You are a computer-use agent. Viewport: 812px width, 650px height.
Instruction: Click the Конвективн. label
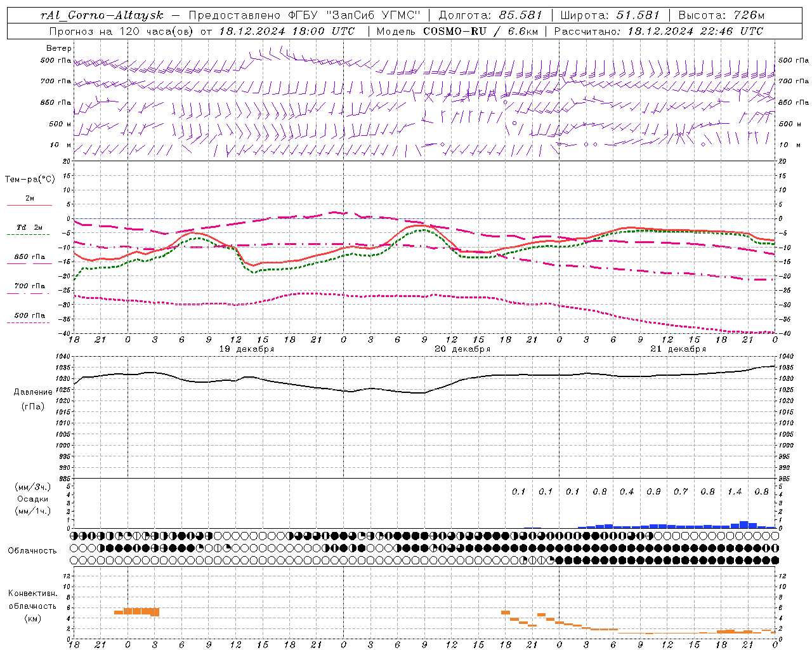coord(32,594)
